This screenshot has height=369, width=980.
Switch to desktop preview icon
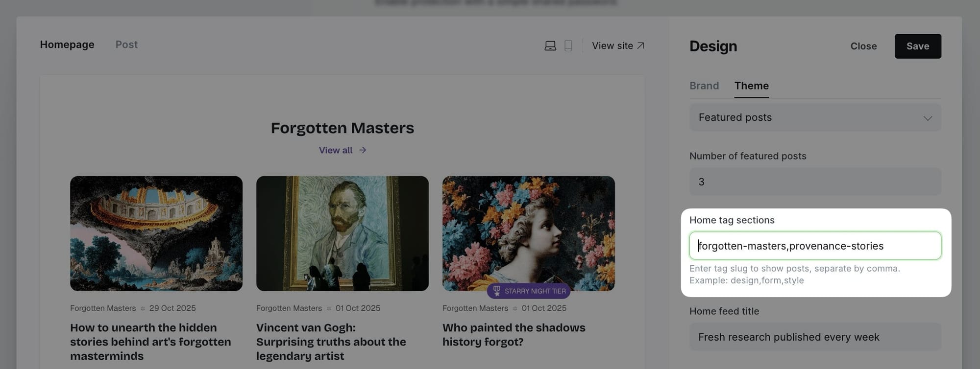coord(550,46)
